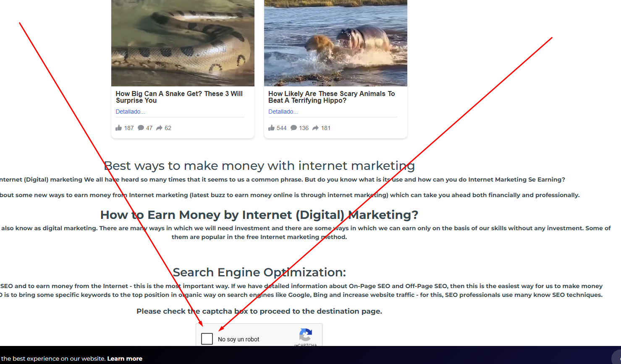Click "Detallado..." under the hippo article

[283, 112]
